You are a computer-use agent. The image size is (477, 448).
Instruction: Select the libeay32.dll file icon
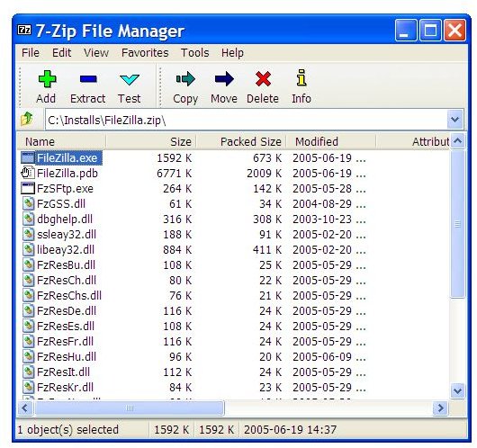click(28, 249)
